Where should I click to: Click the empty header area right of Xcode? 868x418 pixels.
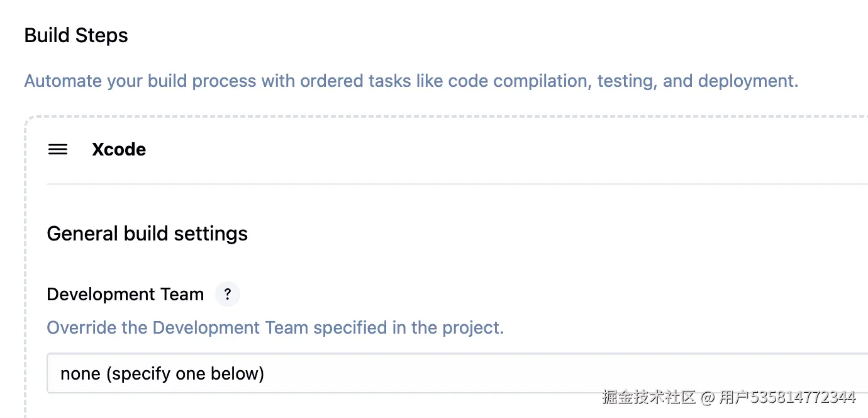coord(503,149)
